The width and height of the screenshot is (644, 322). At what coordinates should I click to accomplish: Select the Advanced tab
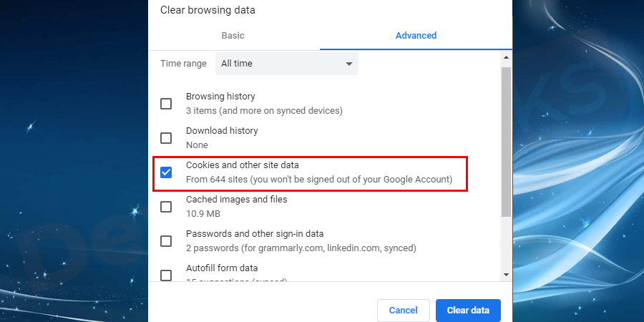(416, 36)
